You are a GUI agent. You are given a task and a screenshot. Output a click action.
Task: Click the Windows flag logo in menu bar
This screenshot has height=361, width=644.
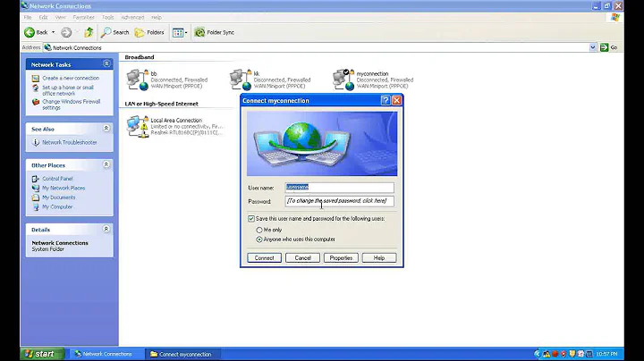(615, 17)
